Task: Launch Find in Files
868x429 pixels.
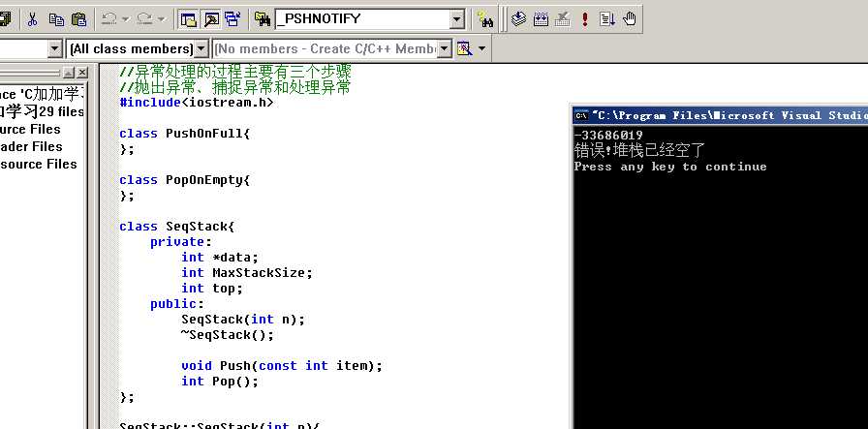Action: (262, 19)
